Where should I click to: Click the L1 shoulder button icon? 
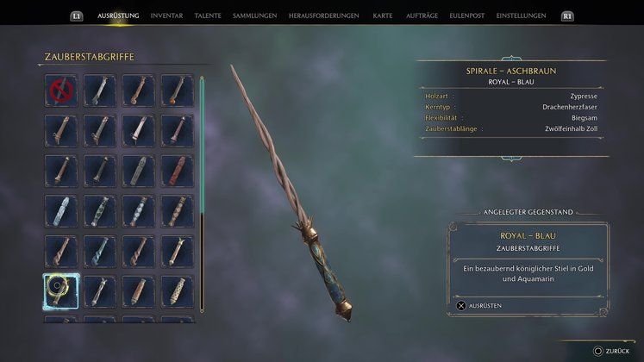(77, 16)
